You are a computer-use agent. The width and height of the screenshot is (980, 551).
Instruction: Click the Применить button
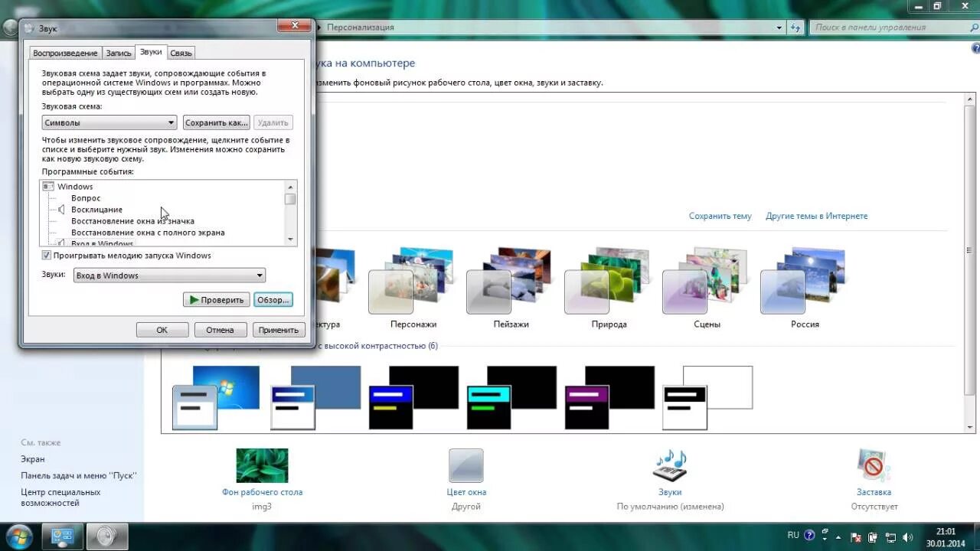[x=279, y=330]
